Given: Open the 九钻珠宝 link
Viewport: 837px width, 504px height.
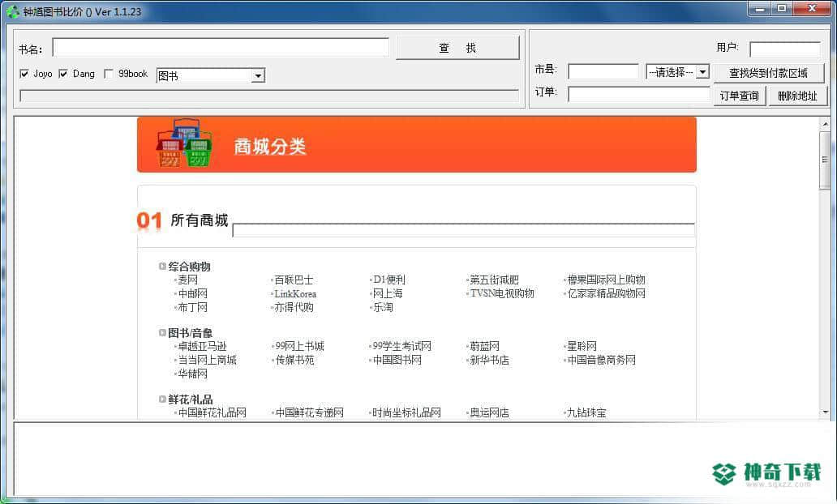Looking at the screenshot, I should (x=586, y=412).
